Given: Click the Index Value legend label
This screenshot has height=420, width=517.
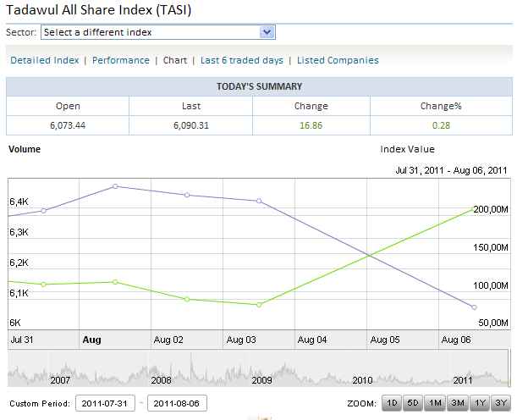Looking at the screenshot, I should coord(407,149).
